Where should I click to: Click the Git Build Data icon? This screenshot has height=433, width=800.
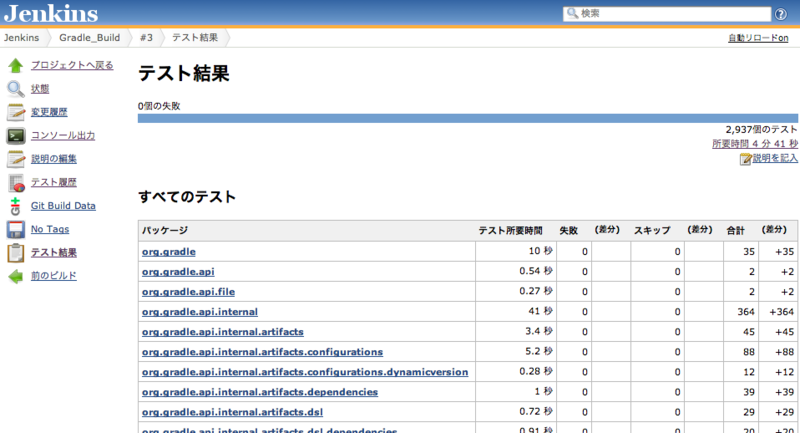tap(16, 206)
